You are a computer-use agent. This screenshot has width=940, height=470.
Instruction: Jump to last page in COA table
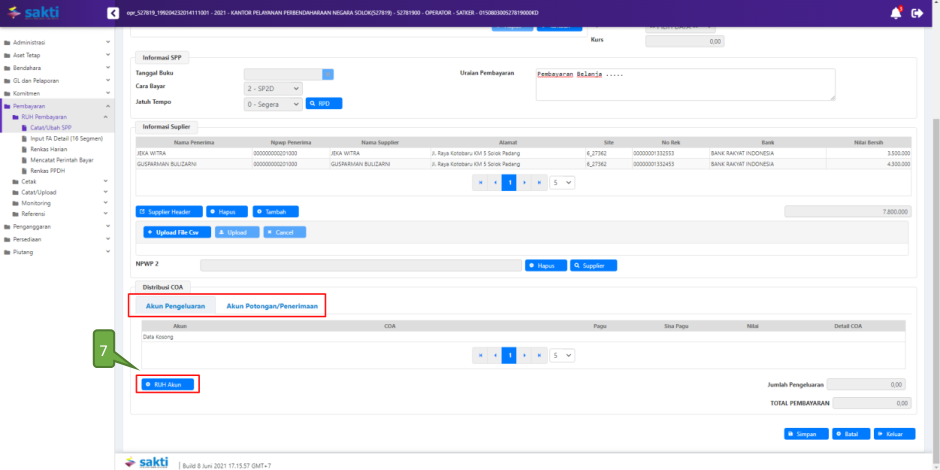(x=539, y=355)
